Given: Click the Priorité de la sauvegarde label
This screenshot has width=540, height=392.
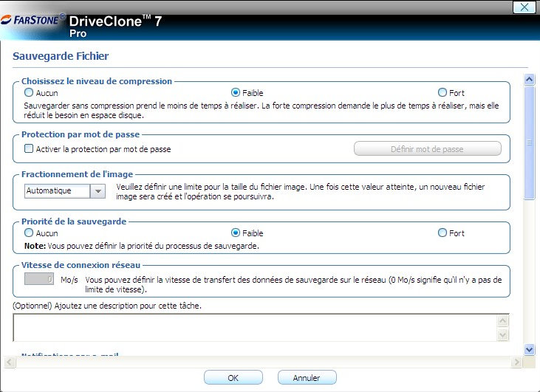Looking at the screenshot, I should pos(74,221).
